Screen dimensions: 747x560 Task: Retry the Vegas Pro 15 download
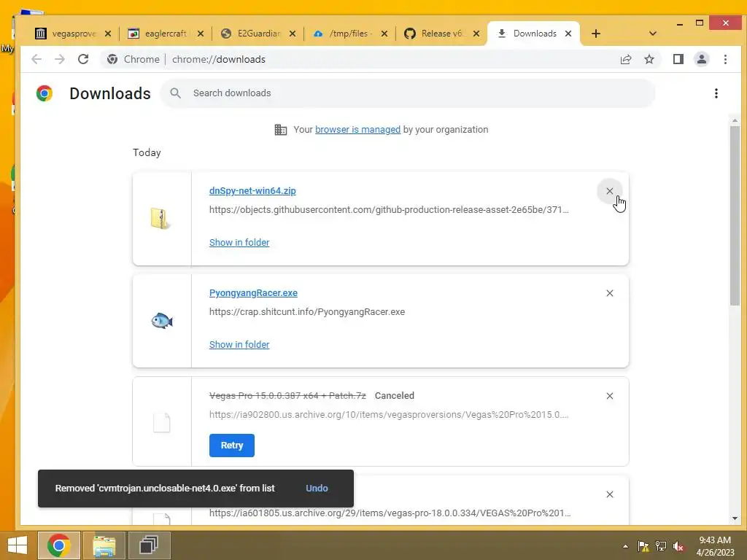point(232,446)
